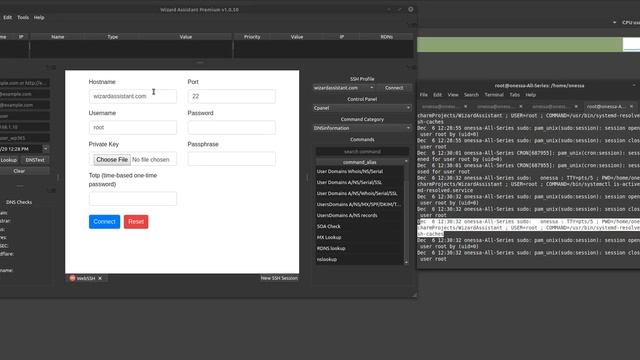Click the Type column header

pos(113,37)
